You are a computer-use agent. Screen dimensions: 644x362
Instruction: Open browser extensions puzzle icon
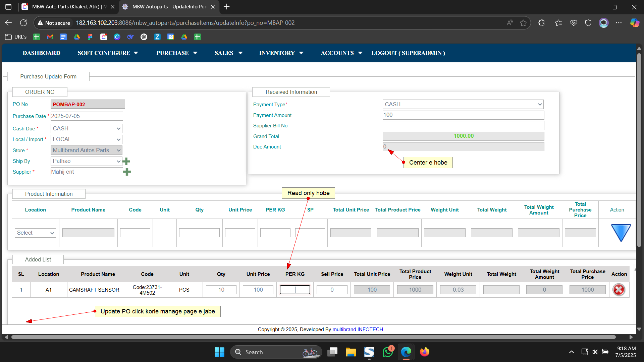click(x=541, y=23)
